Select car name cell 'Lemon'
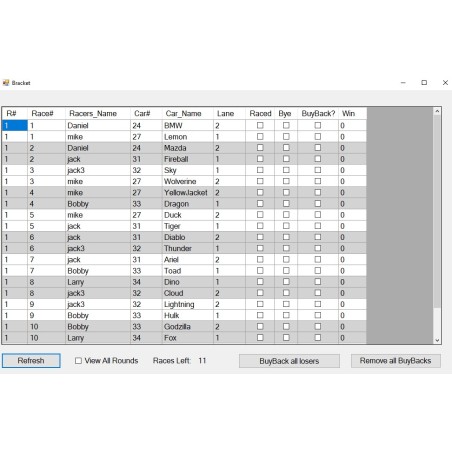 [188, 137]
